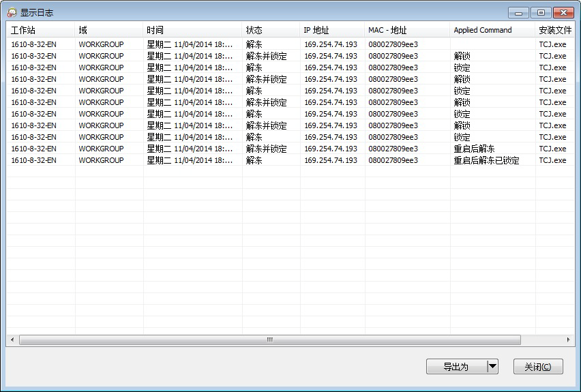Sort by 状态 column header

click(x=271, y=30)
